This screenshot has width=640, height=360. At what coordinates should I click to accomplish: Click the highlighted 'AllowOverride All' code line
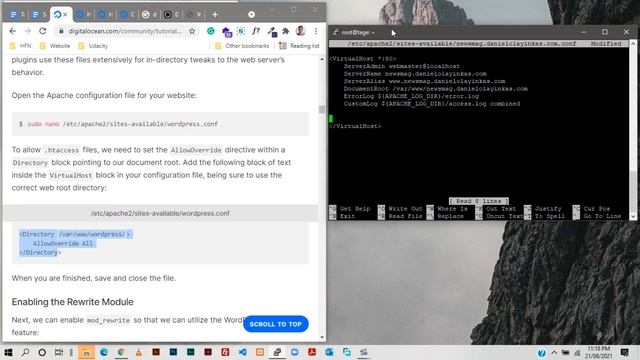point(63,244)
